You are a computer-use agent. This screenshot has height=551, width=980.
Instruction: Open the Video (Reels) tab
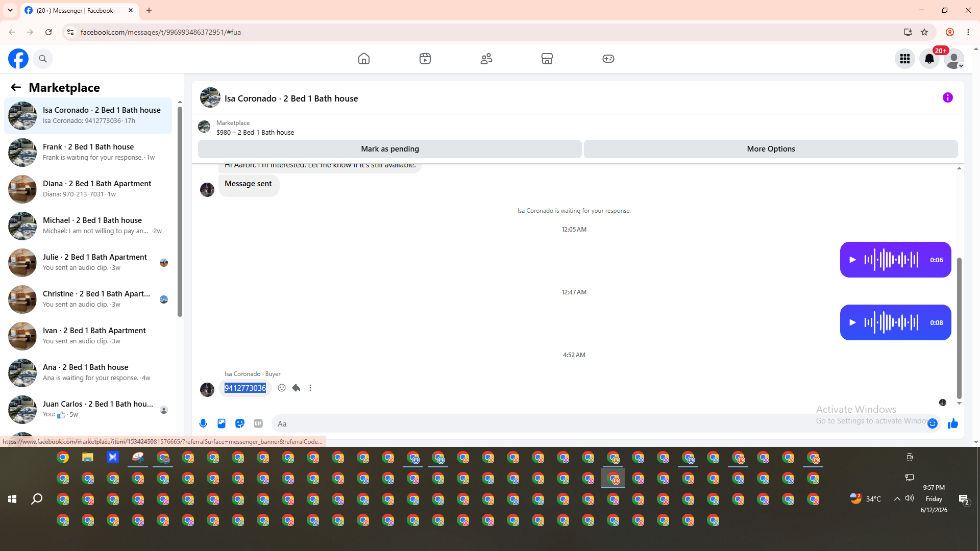(x=425, y=59)
